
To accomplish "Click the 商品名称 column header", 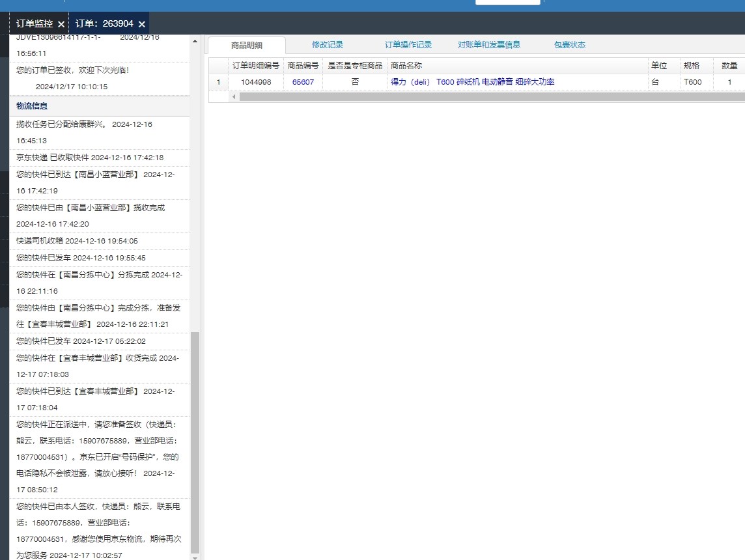I will [x=518, y=66].
